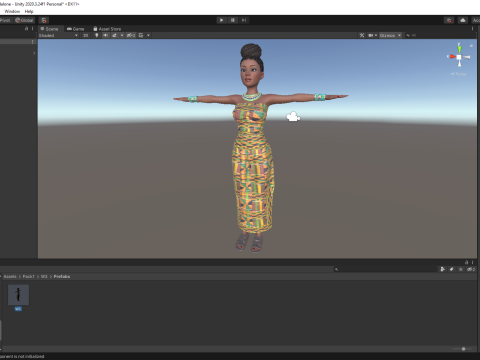The height and width of the screenshot is (360, 480).
Task: Expand the hierarchy arrow at left panel
Action: click(x=34, y=53)
